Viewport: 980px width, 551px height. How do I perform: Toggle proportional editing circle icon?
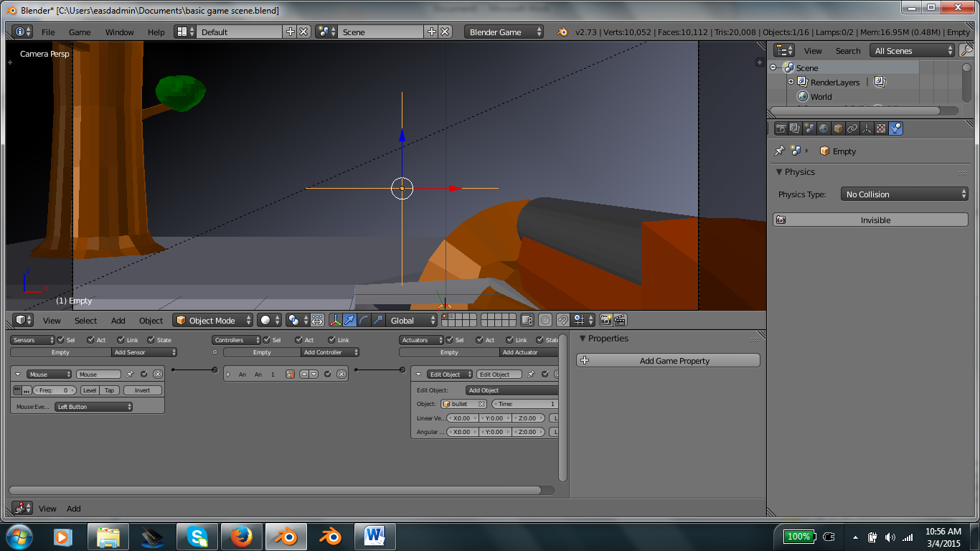[x=545, y=321]
